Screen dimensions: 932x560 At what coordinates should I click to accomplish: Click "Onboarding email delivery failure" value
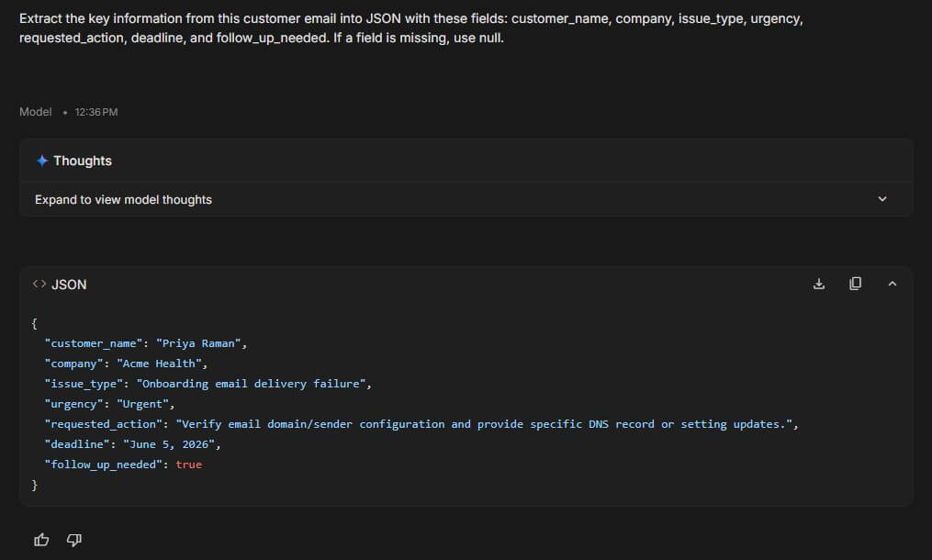click(251, 384)
